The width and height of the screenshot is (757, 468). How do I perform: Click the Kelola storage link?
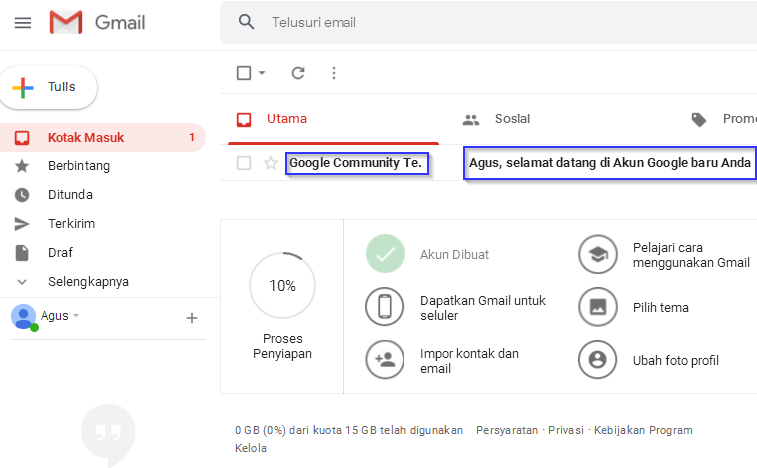click(251, 448)
